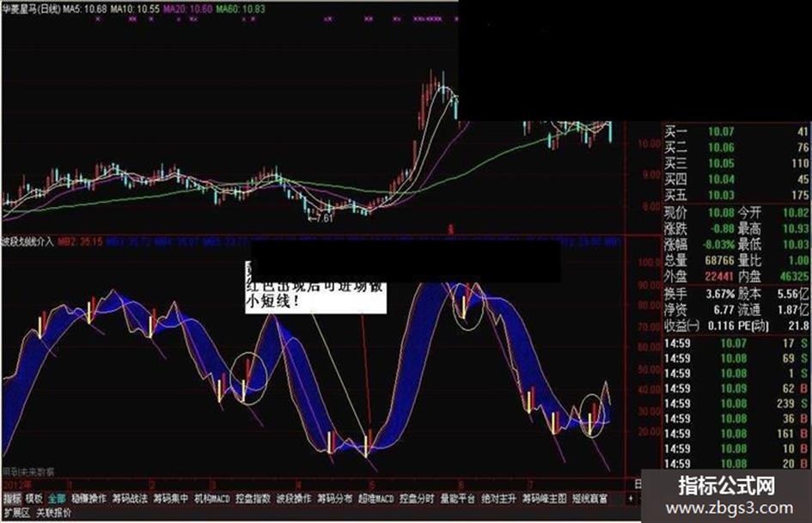Click the 内盘 value 46325
This screenshot has height=523, width=812.
[x=793, y=277]
